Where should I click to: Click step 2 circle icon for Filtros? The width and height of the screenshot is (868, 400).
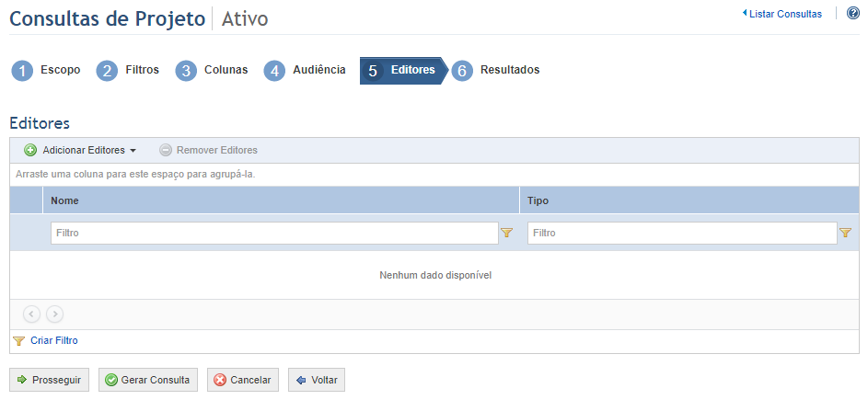coord(107,71)
